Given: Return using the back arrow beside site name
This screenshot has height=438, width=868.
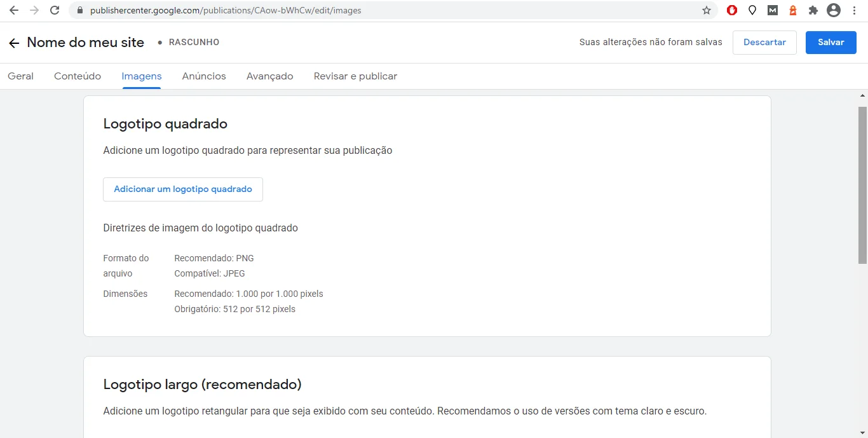Looking at the screenshot, I should click(x=14, y=43).
